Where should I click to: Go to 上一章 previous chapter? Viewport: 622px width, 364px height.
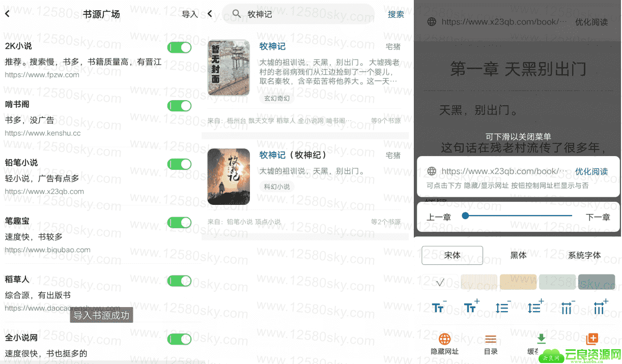(x=439, y=217)
